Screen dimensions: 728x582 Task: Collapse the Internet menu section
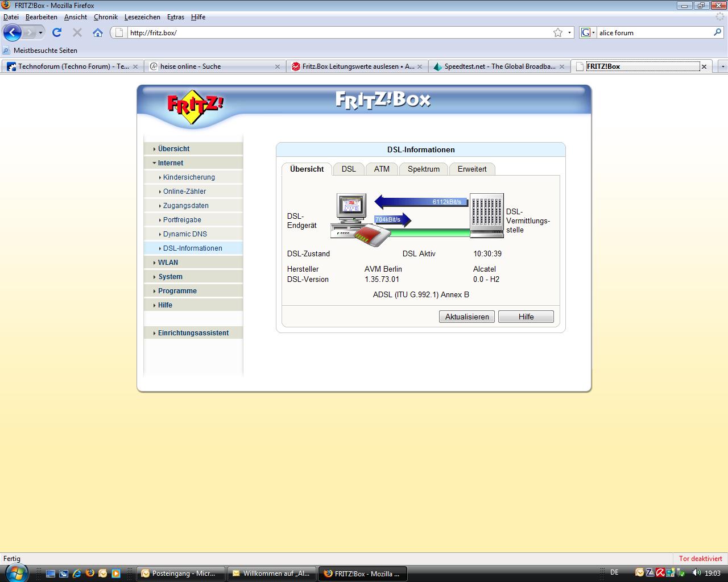(170, 163)
